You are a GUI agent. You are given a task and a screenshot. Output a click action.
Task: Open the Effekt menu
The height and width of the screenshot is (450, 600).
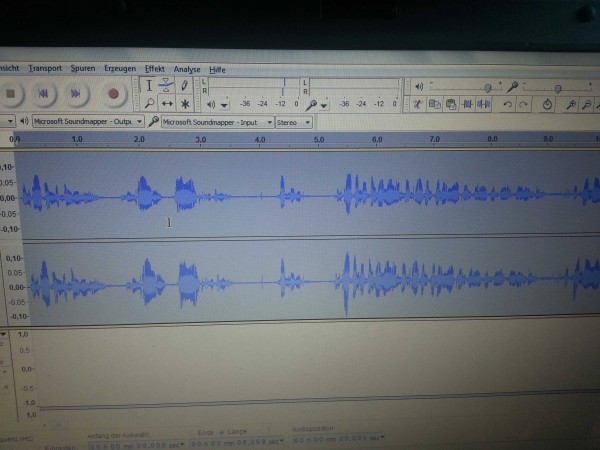155,69
